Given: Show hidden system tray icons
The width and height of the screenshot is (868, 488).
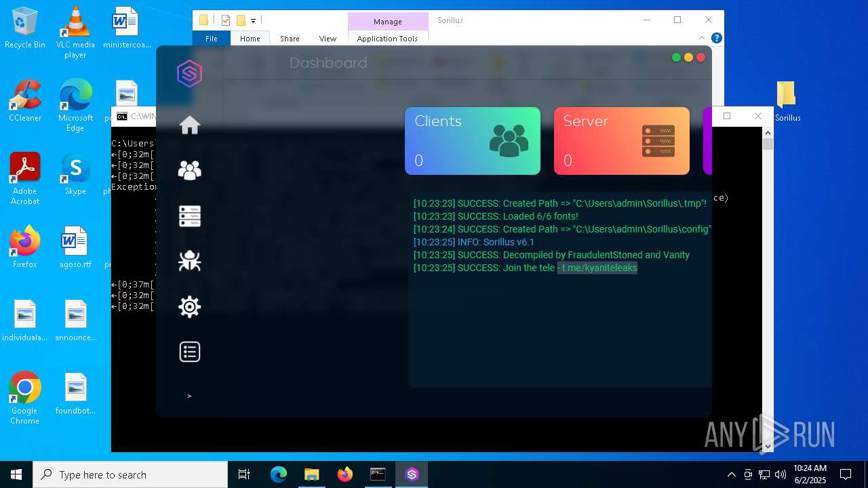Looking at the screenshot, I should click(731, 474).
